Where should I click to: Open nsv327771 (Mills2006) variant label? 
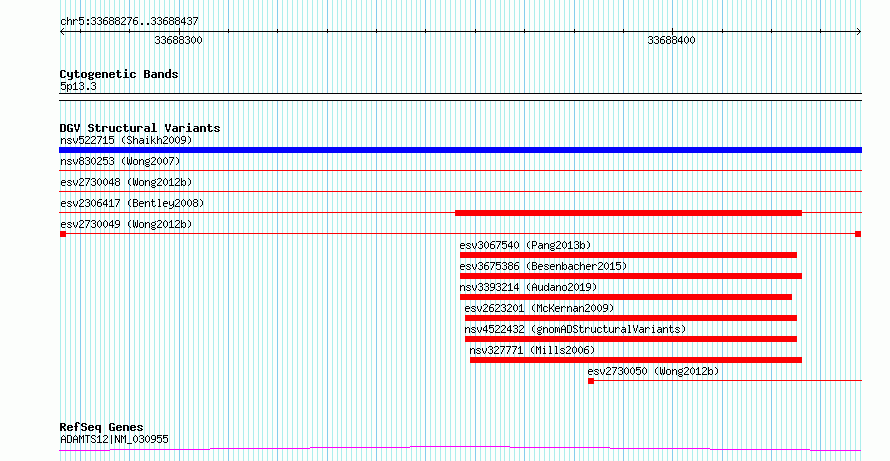coord(532,350)
